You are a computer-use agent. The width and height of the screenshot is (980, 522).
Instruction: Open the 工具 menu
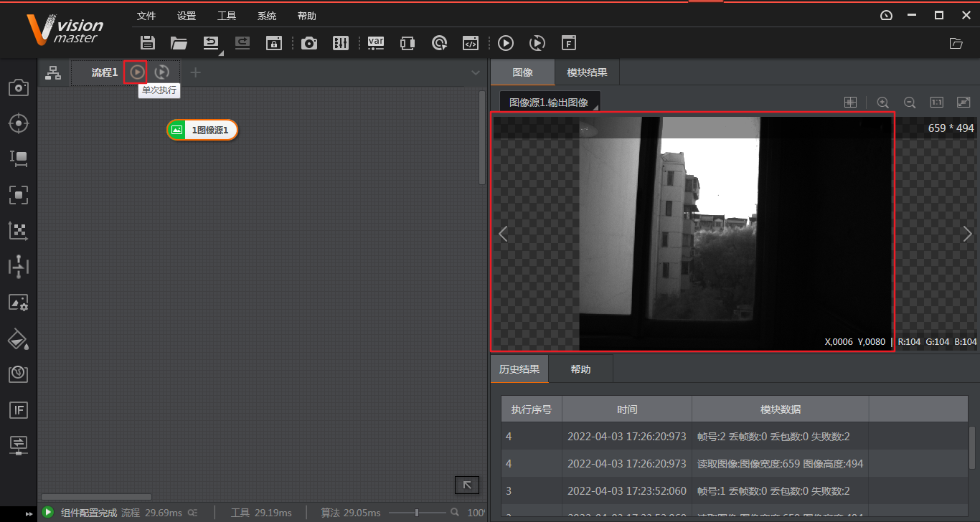click(227, 15)
